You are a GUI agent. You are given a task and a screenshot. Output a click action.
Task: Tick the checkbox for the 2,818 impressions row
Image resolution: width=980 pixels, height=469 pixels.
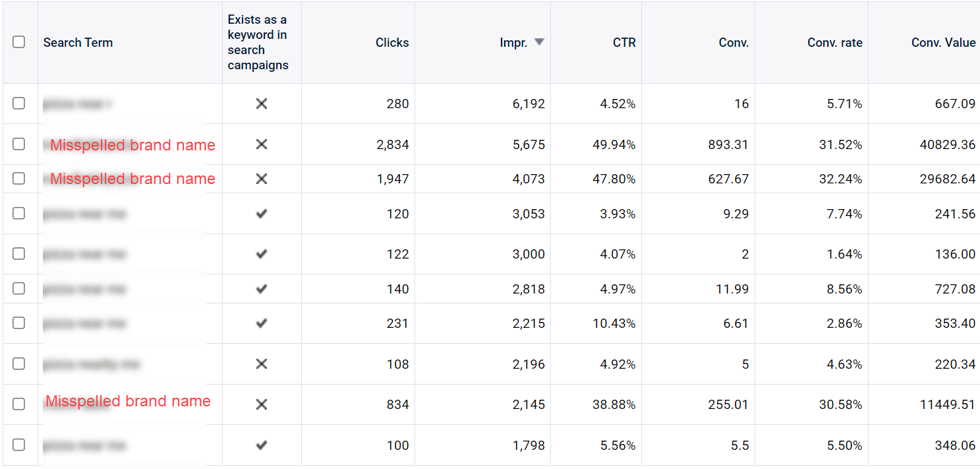19,289
